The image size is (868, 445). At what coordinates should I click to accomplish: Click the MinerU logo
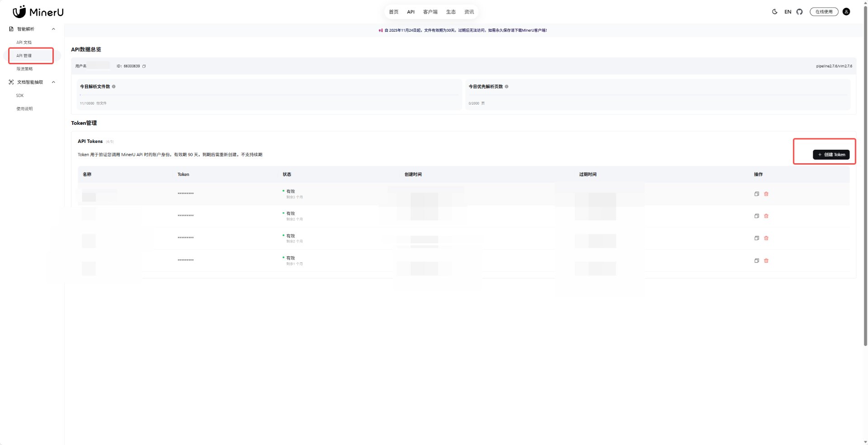(x=38, y=12)
